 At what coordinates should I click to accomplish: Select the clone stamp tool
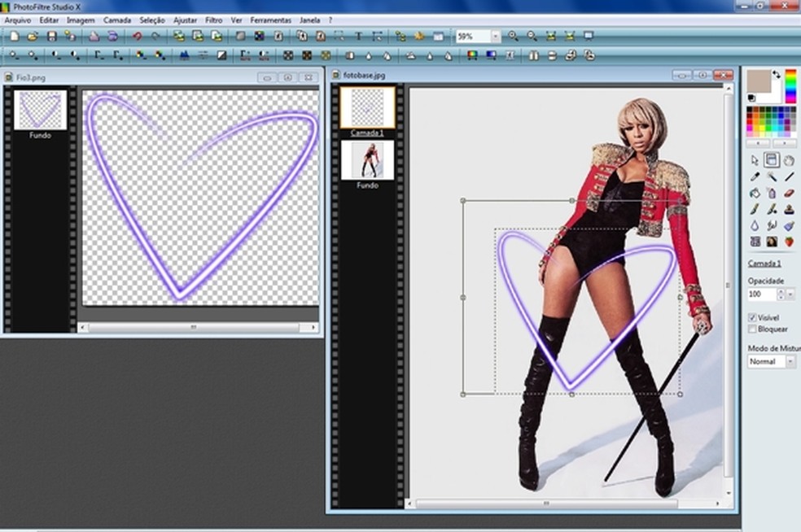point(789,209)
